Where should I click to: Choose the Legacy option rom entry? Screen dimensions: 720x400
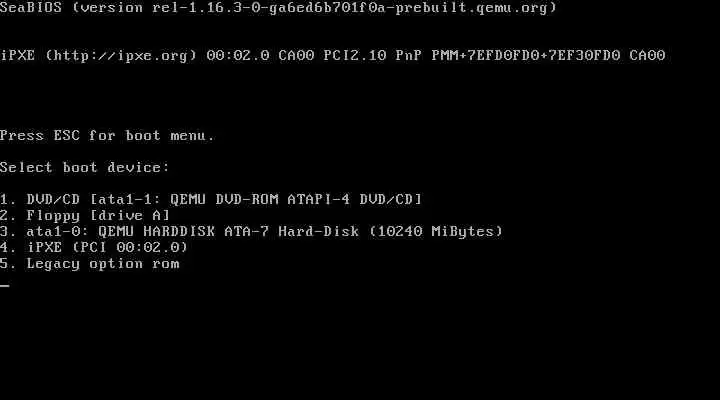90,264
